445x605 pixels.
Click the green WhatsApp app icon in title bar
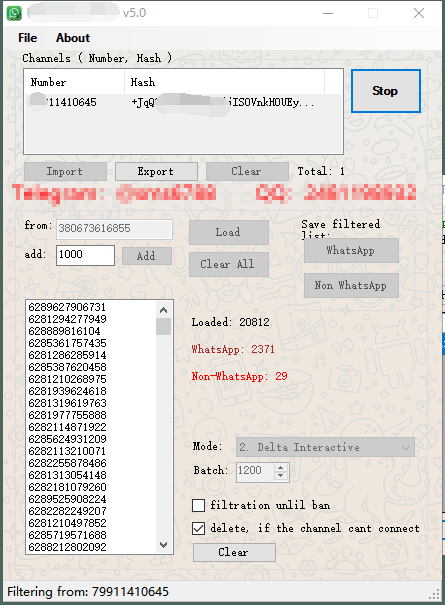coord(14,13)
